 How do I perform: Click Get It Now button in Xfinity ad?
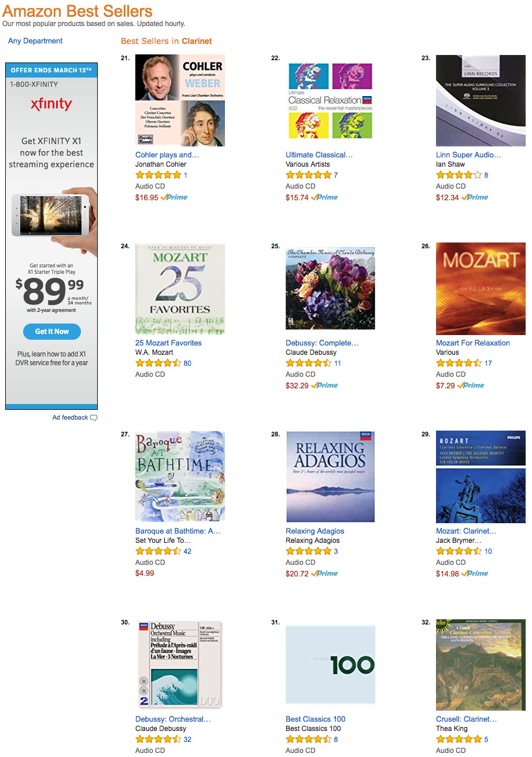coord(52,332)
